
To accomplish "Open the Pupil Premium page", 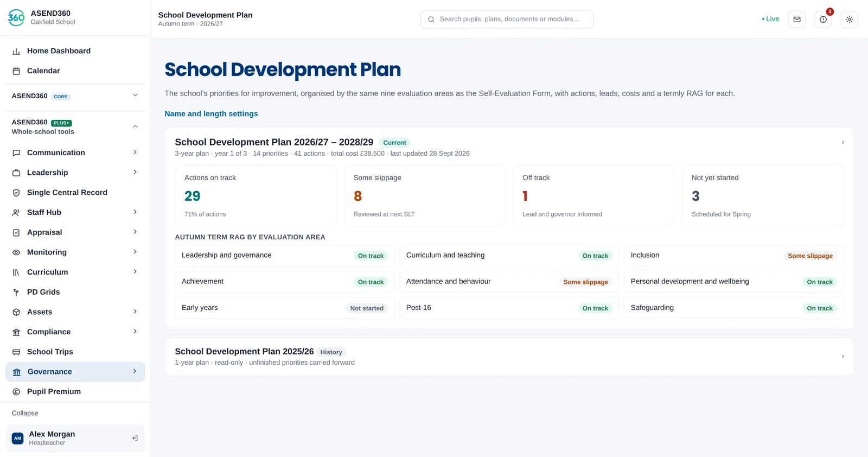I will tap(75, 392).
